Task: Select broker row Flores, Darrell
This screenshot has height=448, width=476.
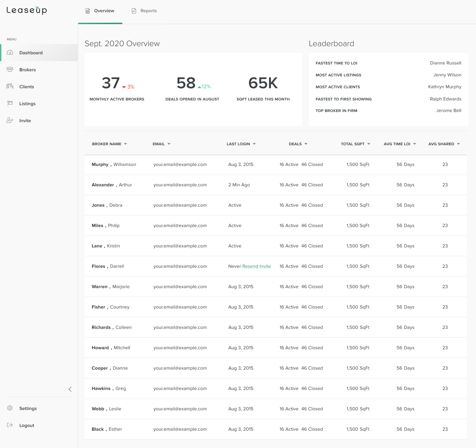Action: pyautogui.click(x=276, y=266)
